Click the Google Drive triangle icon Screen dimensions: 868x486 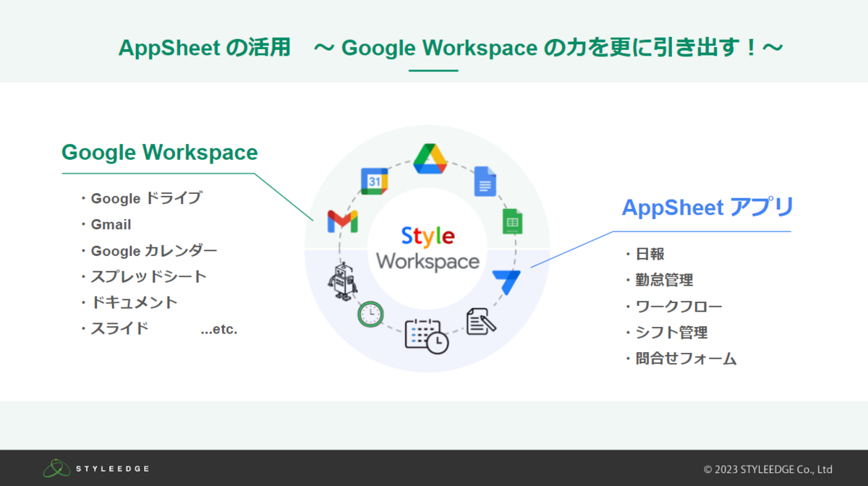pos(430,158)
